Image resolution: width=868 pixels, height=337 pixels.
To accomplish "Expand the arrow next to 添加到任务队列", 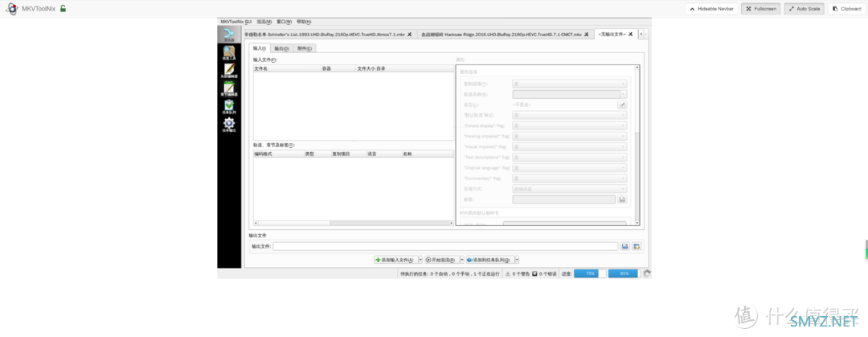I will (x=517, y=260).
